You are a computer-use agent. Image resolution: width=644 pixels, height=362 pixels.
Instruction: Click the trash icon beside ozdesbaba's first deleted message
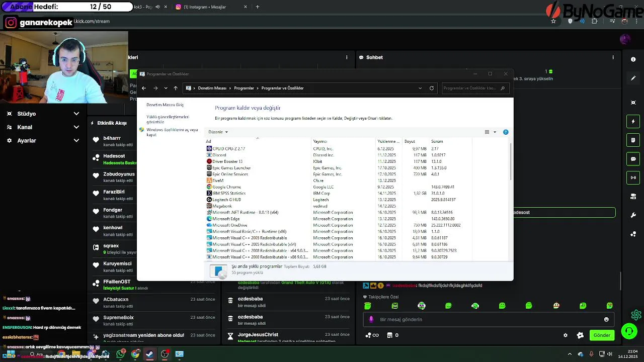[230, 301]
